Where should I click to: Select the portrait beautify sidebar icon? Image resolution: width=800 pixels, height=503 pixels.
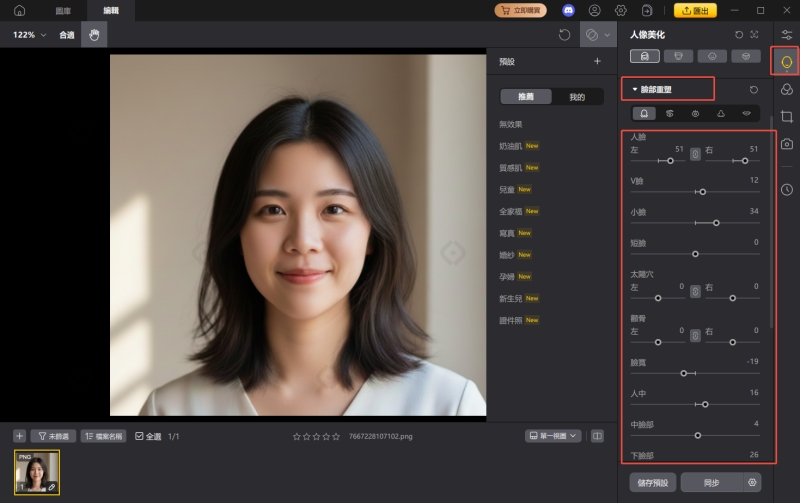coord(786,62)
